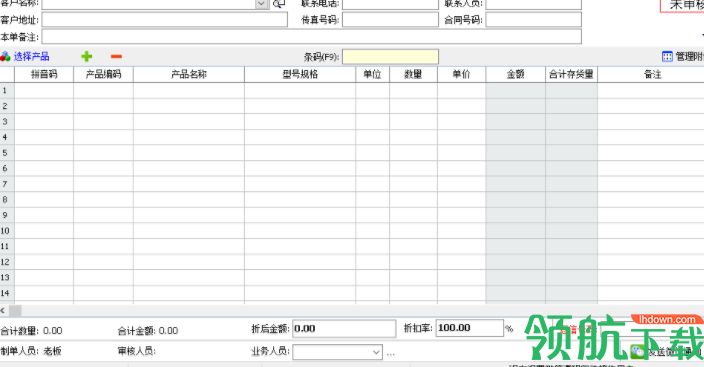
Task: Click the 审核人员 label
Action: pos(136,351)
